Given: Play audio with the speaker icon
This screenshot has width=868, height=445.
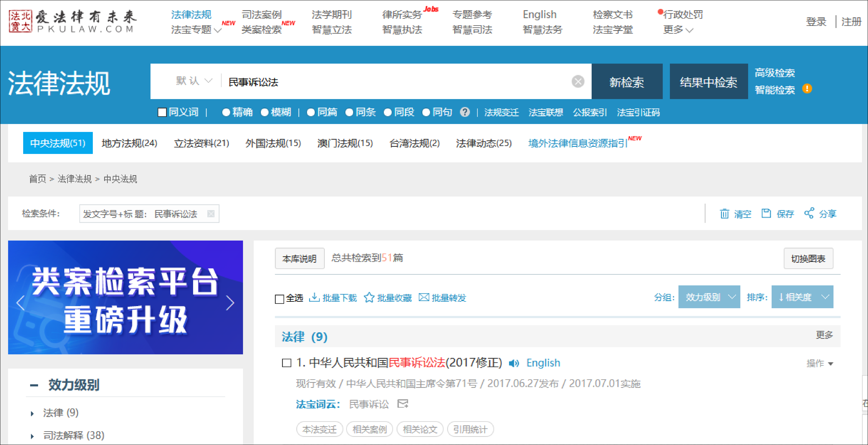Looking at the screenshot, I should 514,363.
